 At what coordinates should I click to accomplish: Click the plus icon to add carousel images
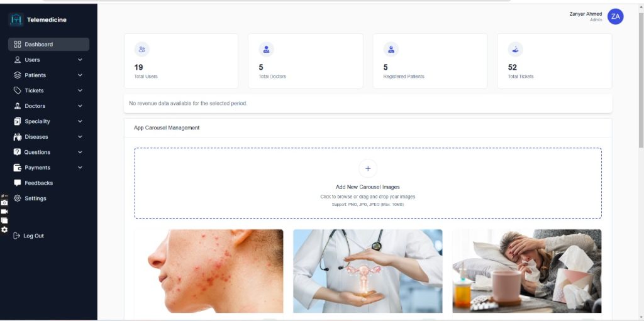(x=367, y=168)
